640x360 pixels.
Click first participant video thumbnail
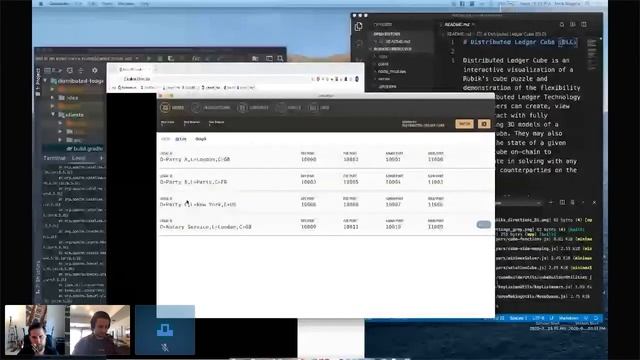click(x=35, y=330)
